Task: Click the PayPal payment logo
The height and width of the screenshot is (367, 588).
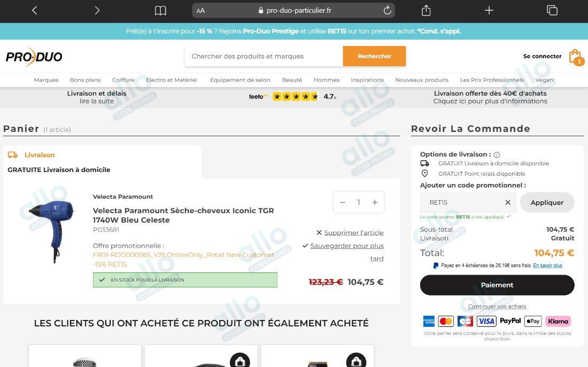Action: pos(510,321)
